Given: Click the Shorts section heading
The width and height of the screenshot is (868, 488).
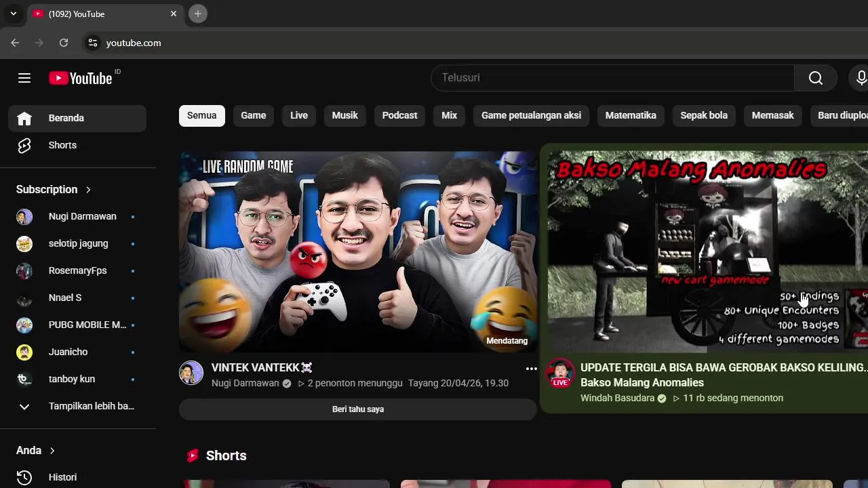Looking at the screenshot, I should [226, 456].
